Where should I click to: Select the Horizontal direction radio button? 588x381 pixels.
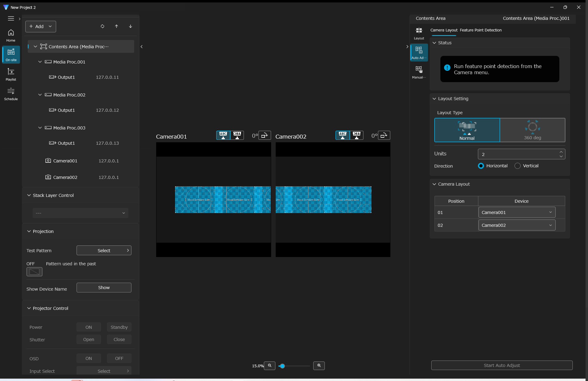click(481, 166)
